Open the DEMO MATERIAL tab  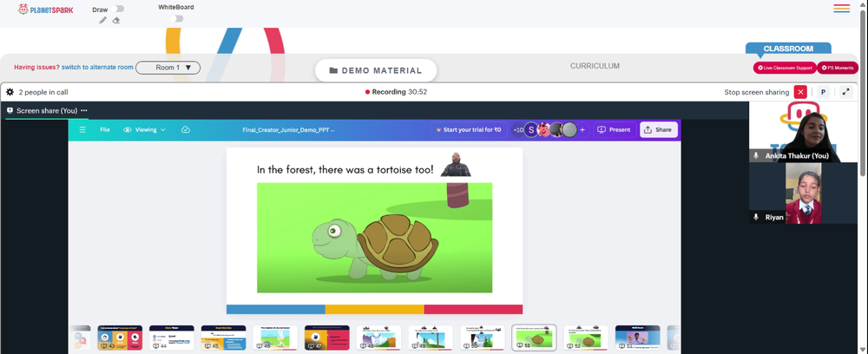pyautogui.click(x=376, y=71)
